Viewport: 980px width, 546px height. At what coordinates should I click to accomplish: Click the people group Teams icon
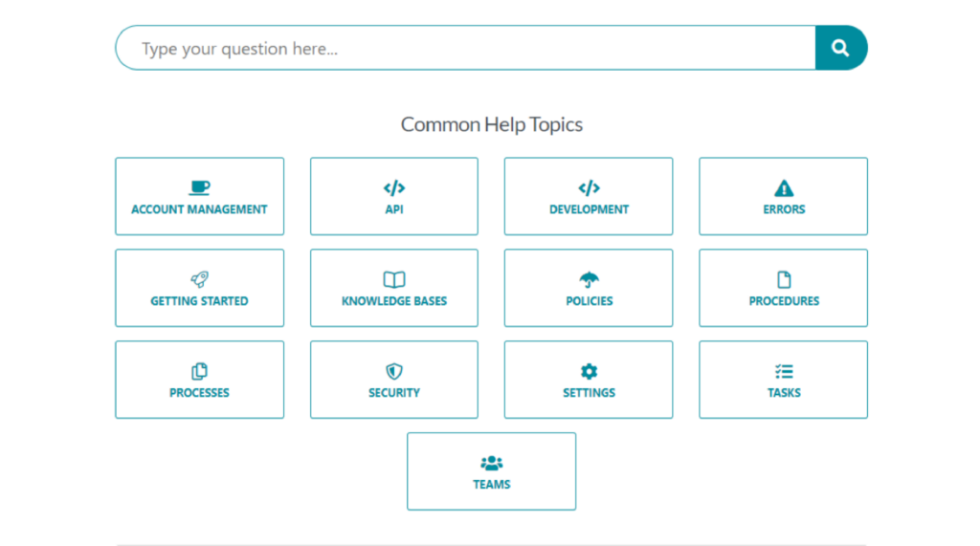[x=492, y=463]
